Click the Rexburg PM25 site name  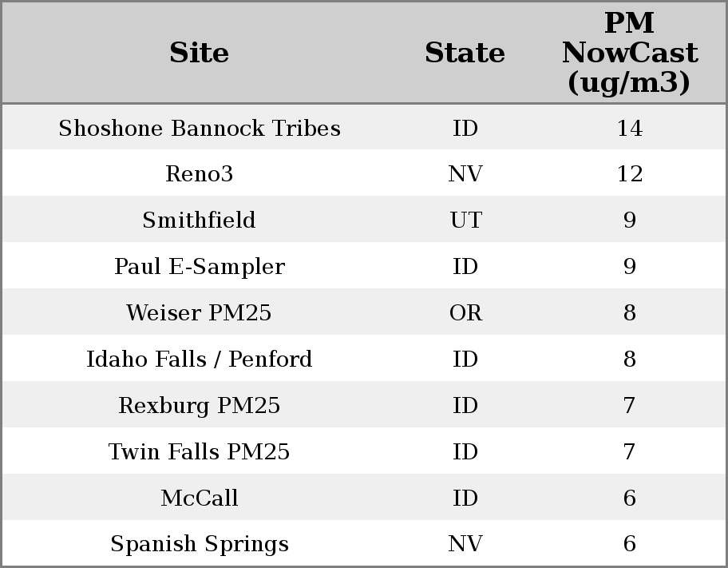pyautogui.click(x=200, y=406)
